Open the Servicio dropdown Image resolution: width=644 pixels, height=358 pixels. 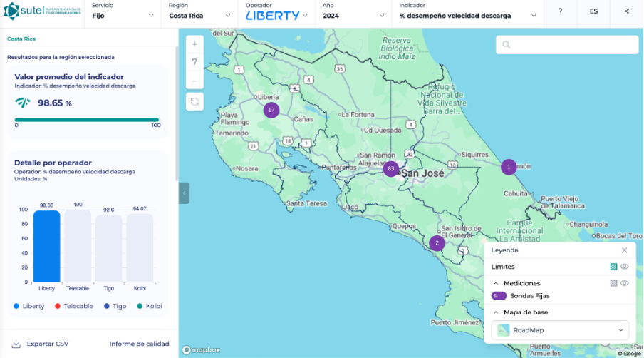123,15
